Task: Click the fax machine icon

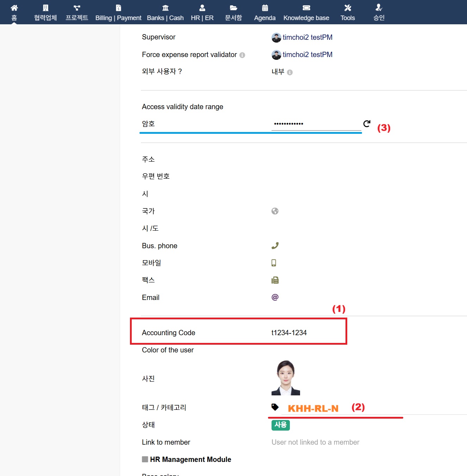Action: coord(275,280)
